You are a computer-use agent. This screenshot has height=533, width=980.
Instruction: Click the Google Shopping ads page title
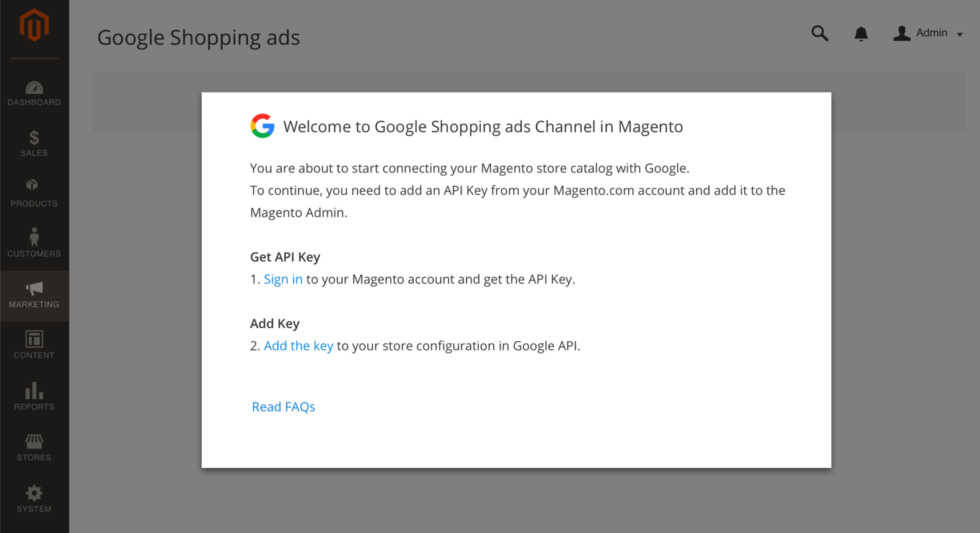tap(198, 38)
